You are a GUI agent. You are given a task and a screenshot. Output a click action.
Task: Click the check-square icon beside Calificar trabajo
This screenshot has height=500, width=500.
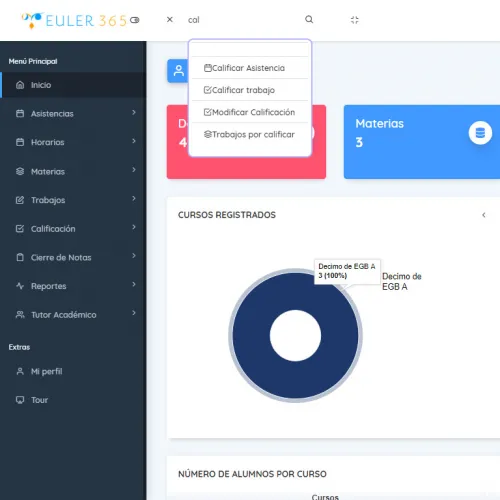pyautogui.click(x=208, y=90)
